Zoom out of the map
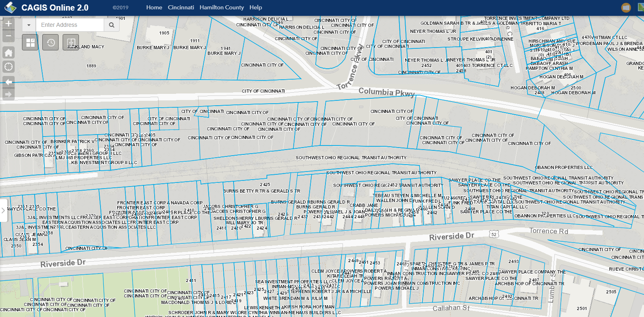The width and height of the screenshot is (644, 317). [9, 36]
